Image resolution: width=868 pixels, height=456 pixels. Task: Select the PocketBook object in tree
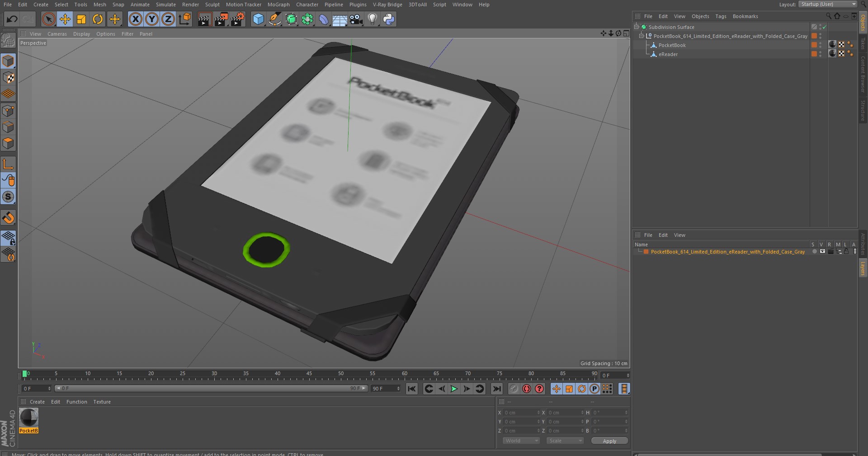click(672, 45)
